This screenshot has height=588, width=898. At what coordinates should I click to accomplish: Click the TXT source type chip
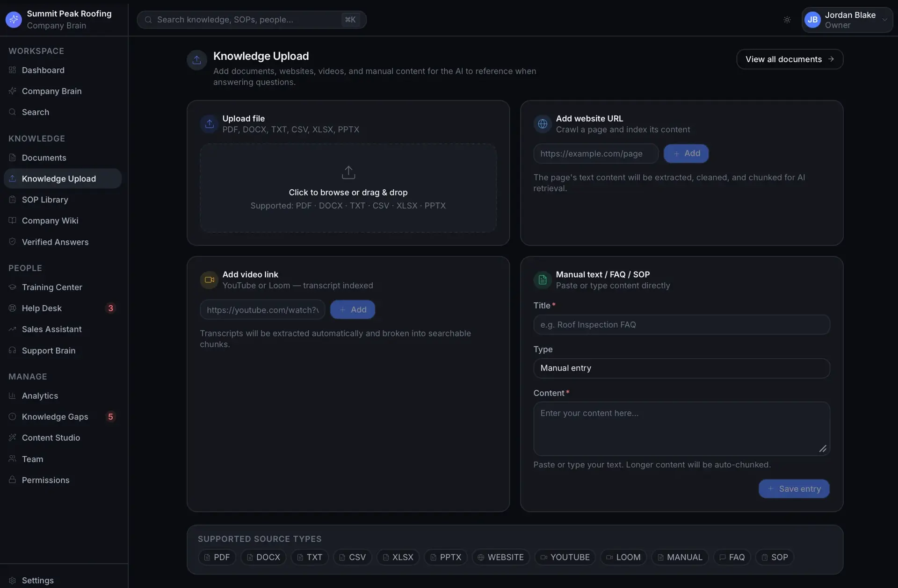[x=310, y=557]
